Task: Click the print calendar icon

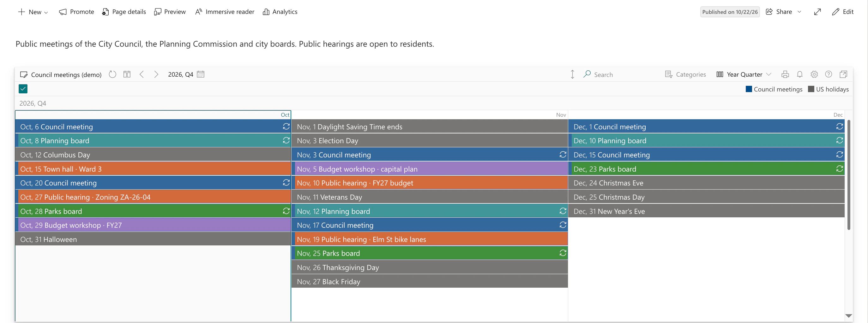Action: pos(785,74)
